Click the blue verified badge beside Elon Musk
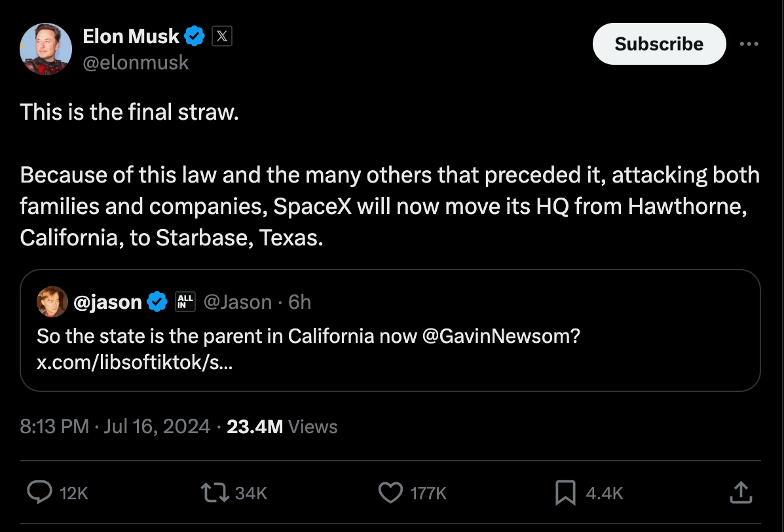This screenshot has width=784, height=532. click(195, 37)
